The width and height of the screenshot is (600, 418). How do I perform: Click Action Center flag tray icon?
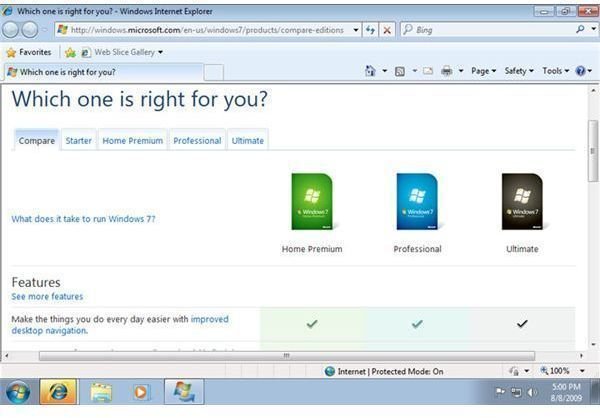click(x=500, y=392)
